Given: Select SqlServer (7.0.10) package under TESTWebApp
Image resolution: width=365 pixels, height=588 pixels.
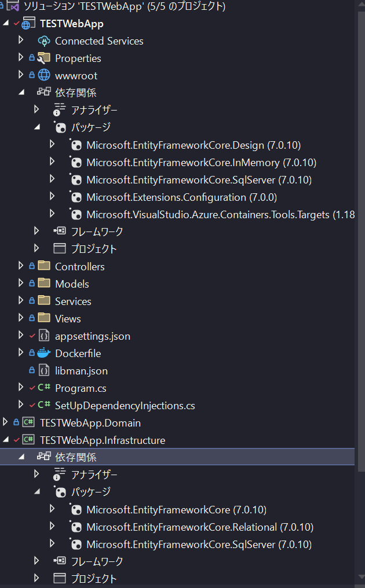Looking at the screenshot, I should click(199, 180).
